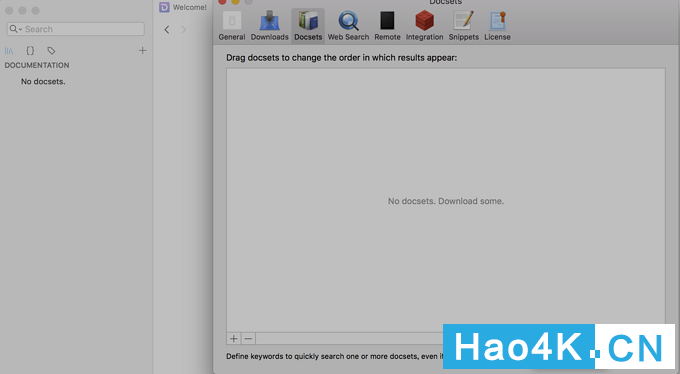Open the Downloads preferences pane
The height and width of the screenshot is (374, 680).
[269, 26]
